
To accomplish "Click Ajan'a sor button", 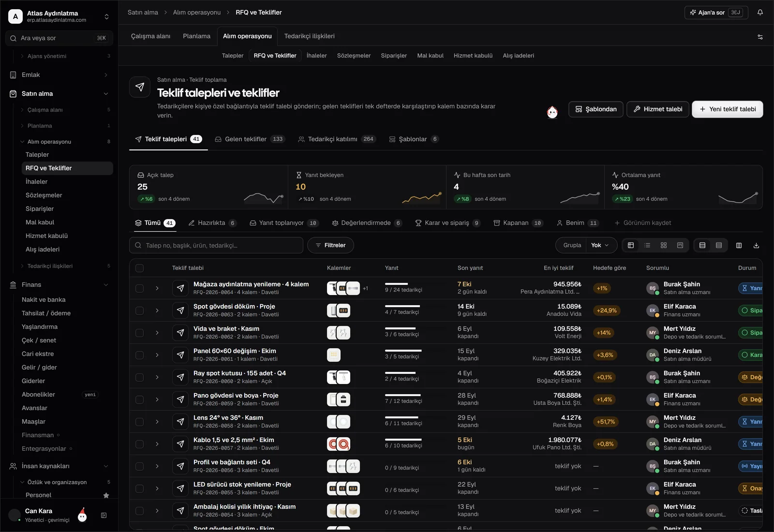I will pyautogui.click(x=716, y=13).
